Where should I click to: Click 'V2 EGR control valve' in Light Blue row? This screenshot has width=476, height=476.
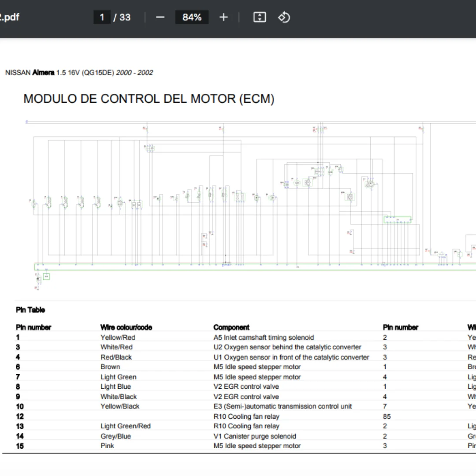[246, 387]
